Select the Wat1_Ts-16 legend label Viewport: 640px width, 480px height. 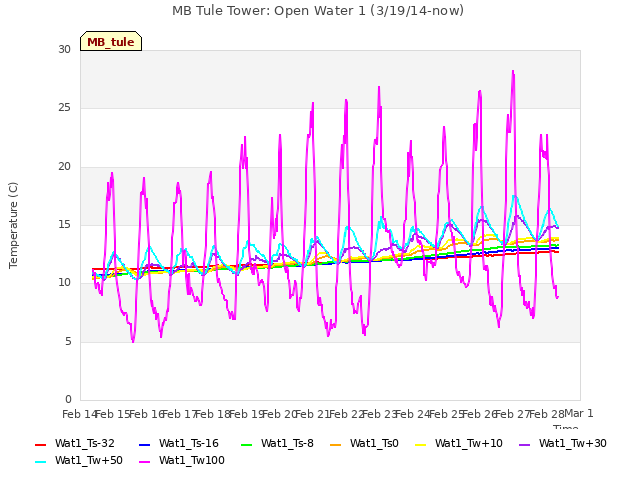(x=189, y=444)
